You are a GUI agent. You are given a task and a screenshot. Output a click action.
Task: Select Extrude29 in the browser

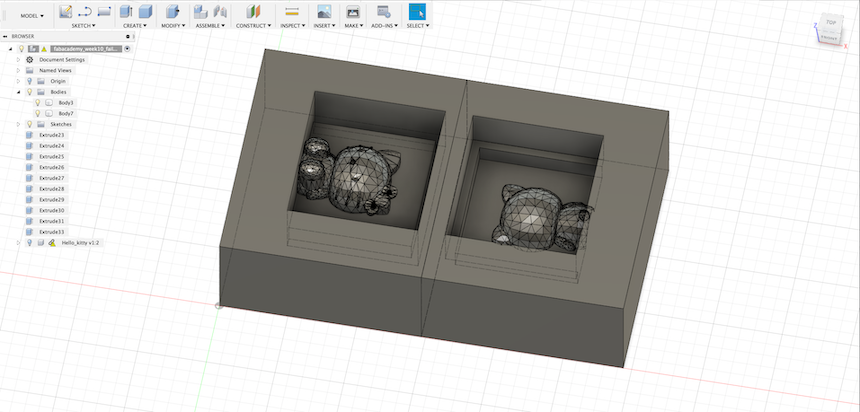[52, 200]
